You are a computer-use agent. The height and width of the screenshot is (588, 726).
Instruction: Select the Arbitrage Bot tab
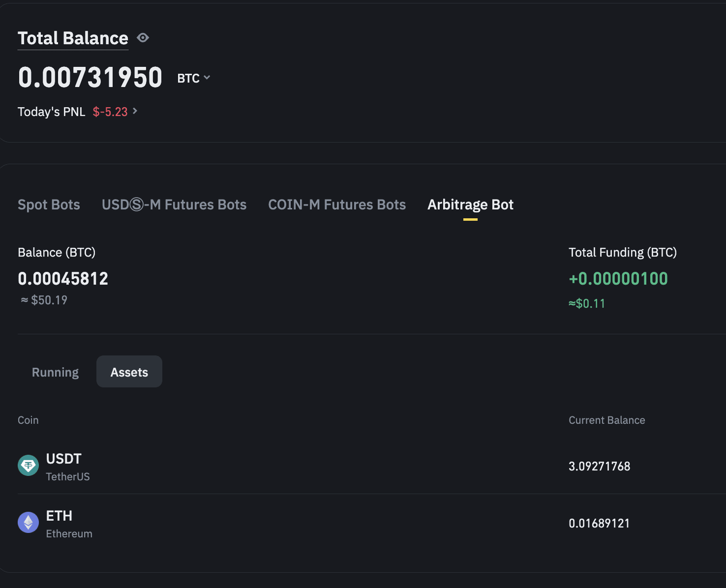[x=470, y=205]
